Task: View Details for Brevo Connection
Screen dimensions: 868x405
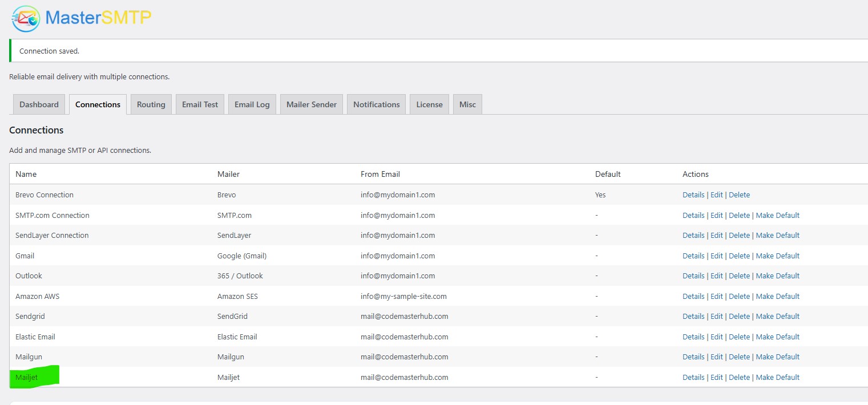Action: (693, 195)
